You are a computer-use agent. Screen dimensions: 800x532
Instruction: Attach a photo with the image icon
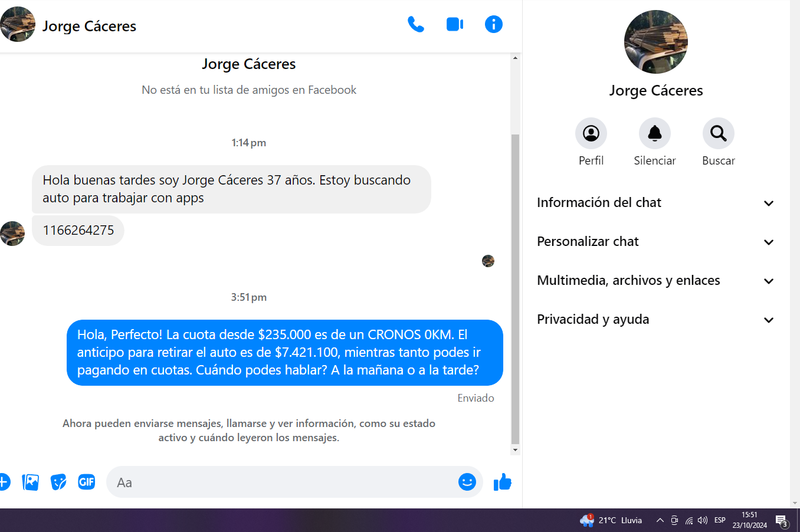31,482
